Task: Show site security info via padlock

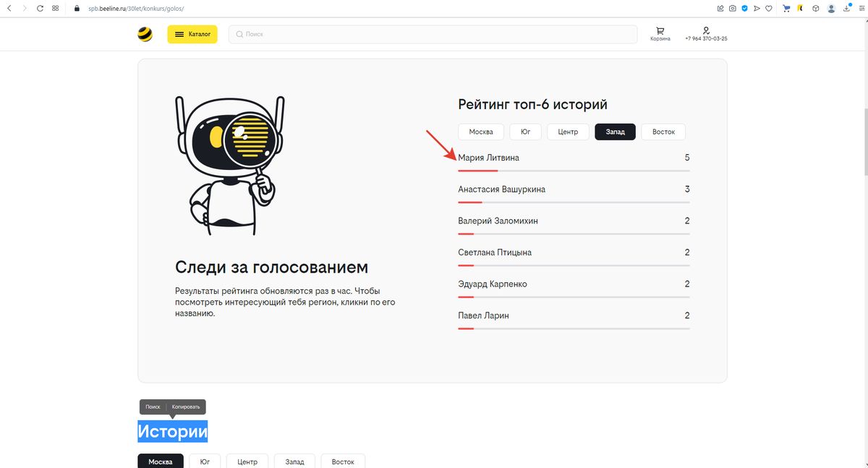Action: (78, 8)
